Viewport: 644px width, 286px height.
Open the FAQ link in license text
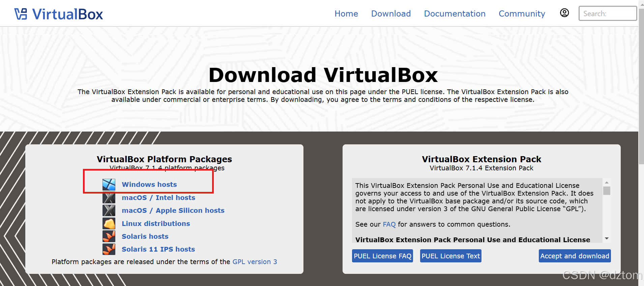pos(389,224)
